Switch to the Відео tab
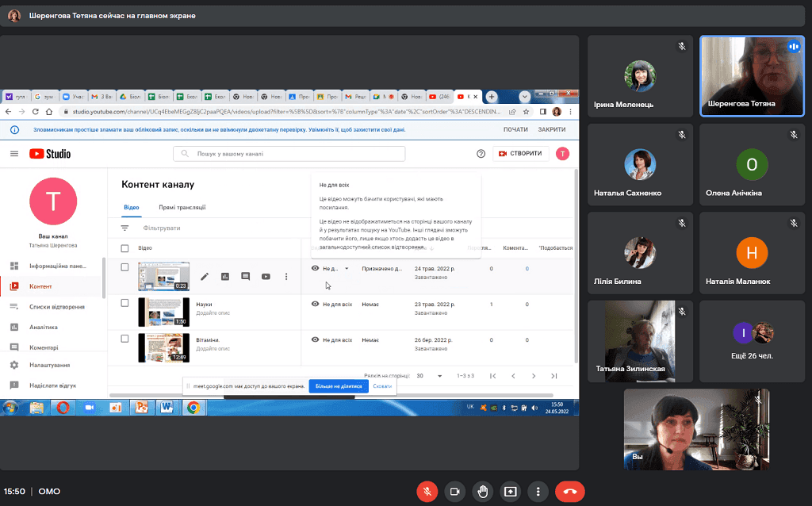The image size is (812, 506). point(132,207)
